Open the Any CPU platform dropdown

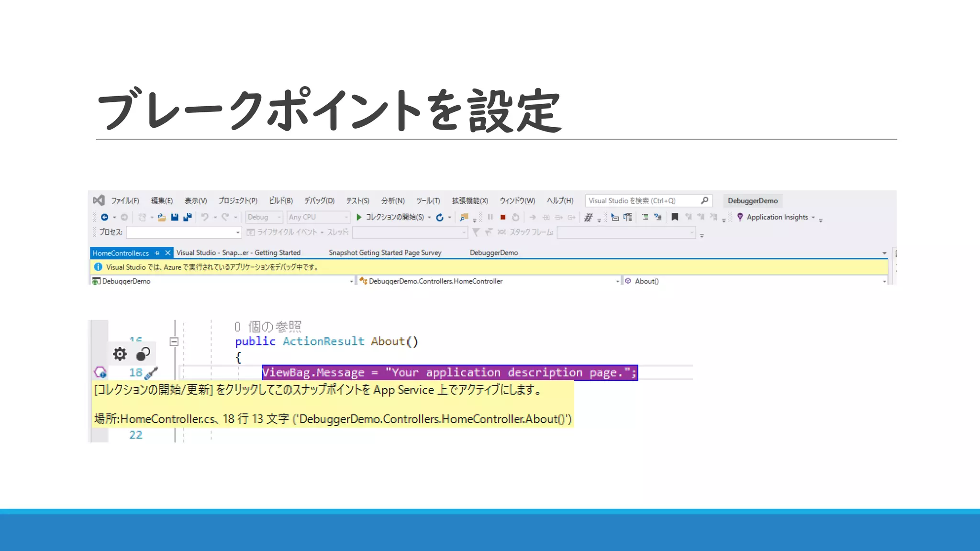[319, 217]
